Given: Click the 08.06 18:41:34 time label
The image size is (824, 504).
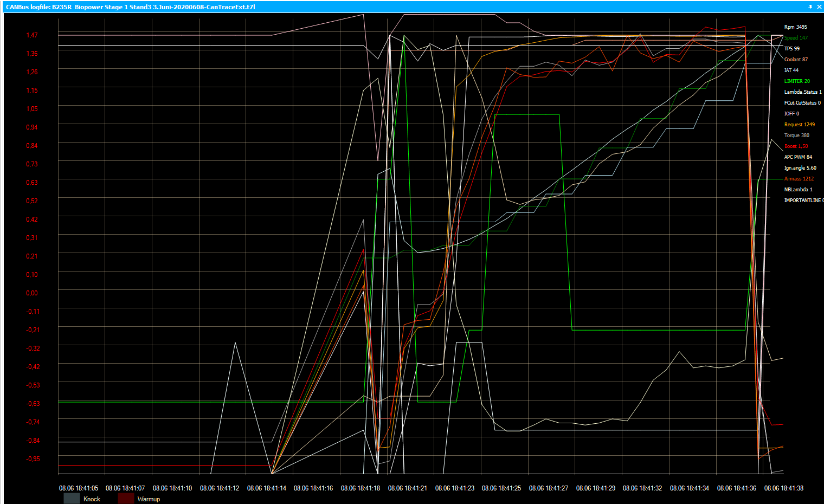Looking at the screenshot, I should click(690, 488).
